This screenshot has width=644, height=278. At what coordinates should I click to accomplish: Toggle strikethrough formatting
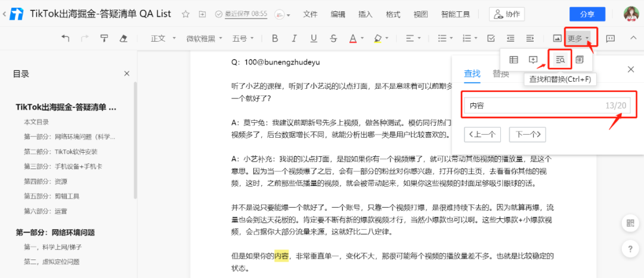[x=333, y=38]
